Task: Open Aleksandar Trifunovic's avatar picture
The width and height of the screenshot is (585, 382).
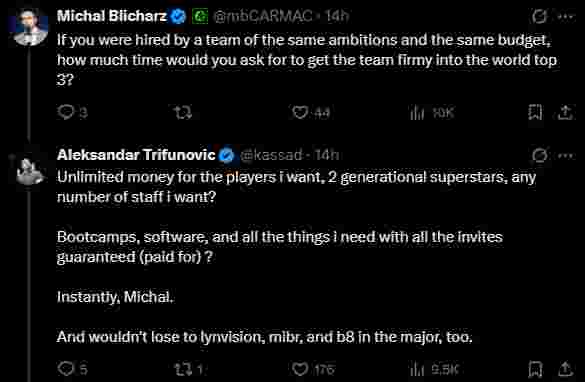Action: point(30,171)
